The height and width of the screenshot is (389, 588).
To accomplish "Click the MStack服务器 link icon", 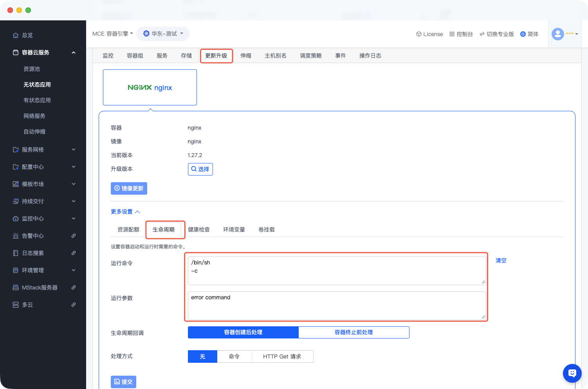I will click(74, 288).
